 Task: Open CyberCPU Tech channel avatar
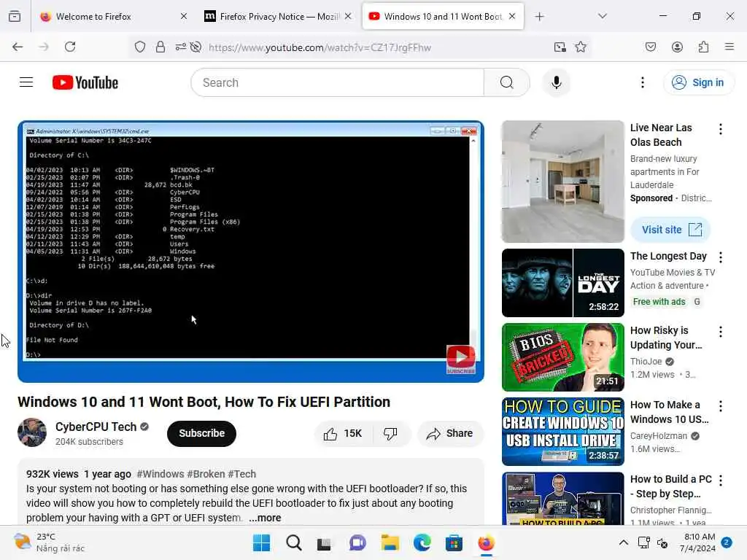[32, 432]
